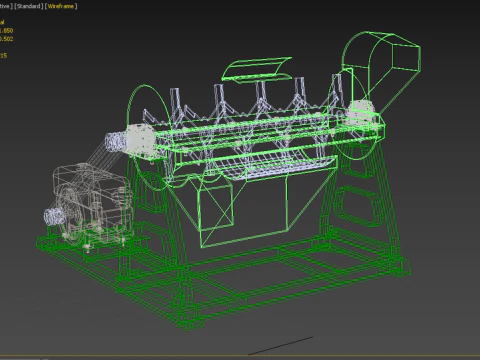Open the [Wireframe] shading label menu
Image resolution: width=480 pixels, height=360 pixels.
(x=61, y=6)
